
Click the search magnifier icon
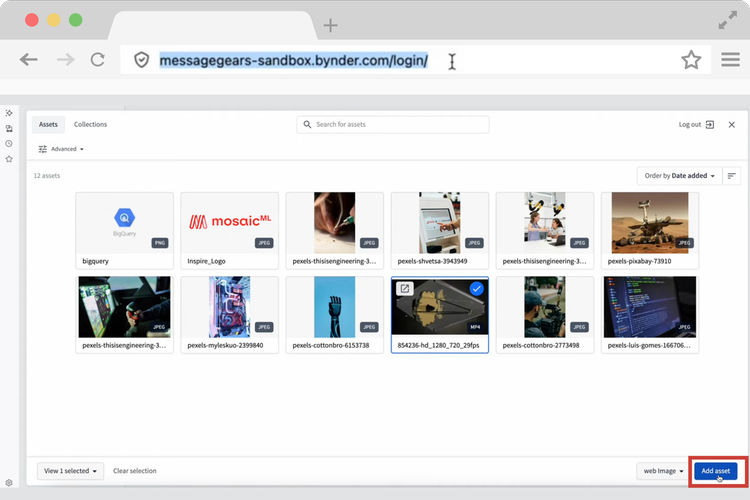(307, 124)
